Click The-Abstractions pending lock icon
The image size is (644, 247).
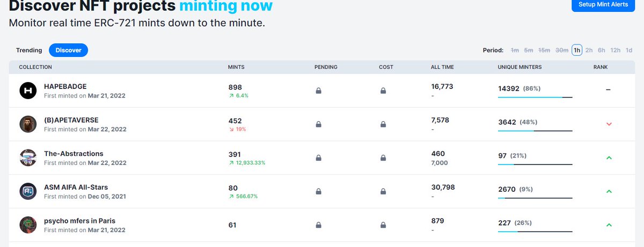pyautogui.click(x=318, y=158)
